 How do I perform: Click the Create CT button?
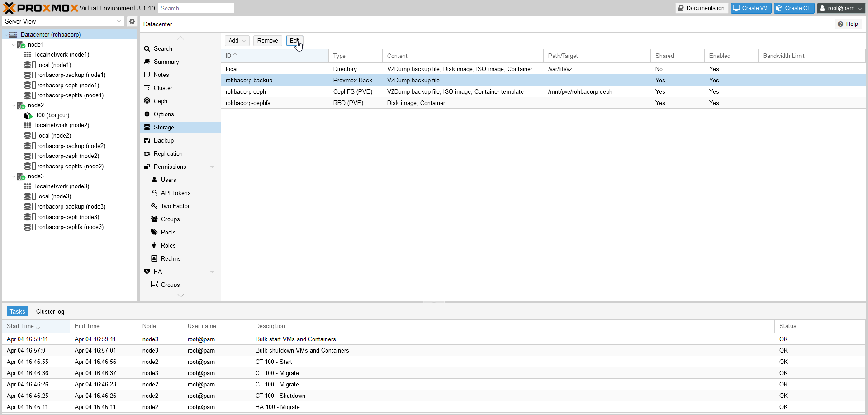tap(794, 8)
